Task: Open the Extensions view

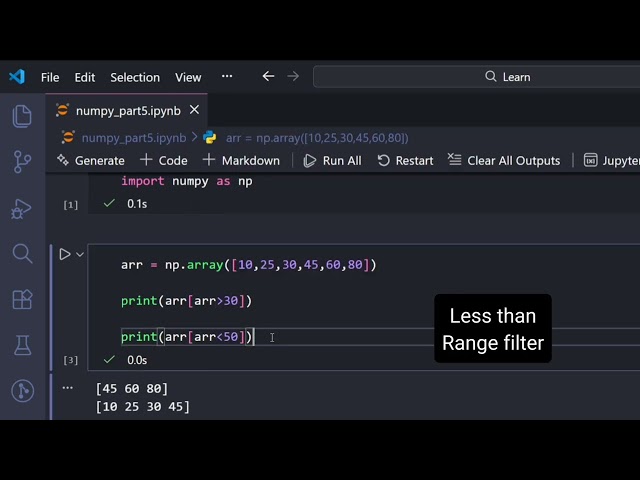Action: coord(22,300)
